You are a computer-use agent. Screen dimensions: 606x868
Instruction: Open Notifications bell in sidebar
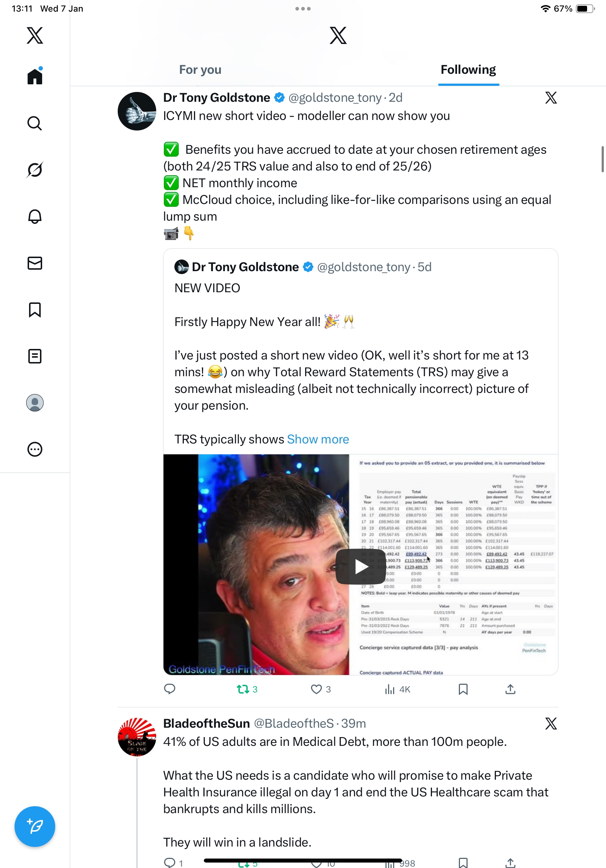(x=35, y=216)
